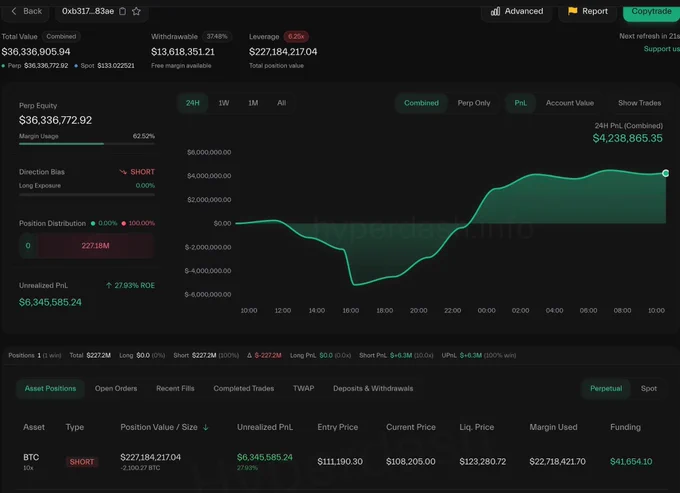Click position value $227,184,217.04 in BTC row

150,457
